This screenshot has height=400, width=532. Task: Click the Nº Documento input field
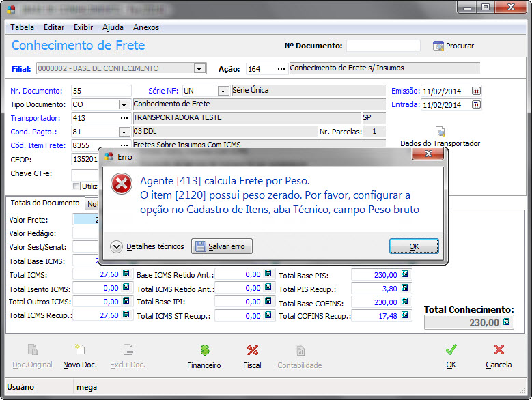point(383,46)
